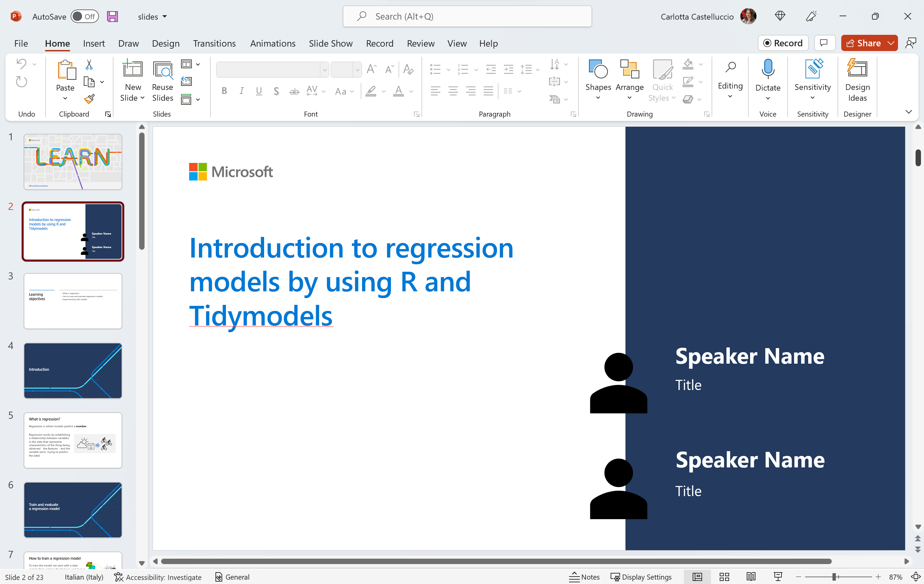Toggle Bold formatting
This screenshot has height=584, width=924.
225,91
